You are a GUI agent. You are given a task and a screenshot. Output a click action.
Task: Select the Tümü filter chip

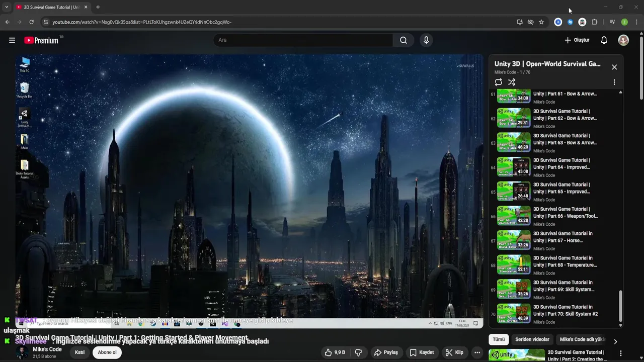[499, 339]
